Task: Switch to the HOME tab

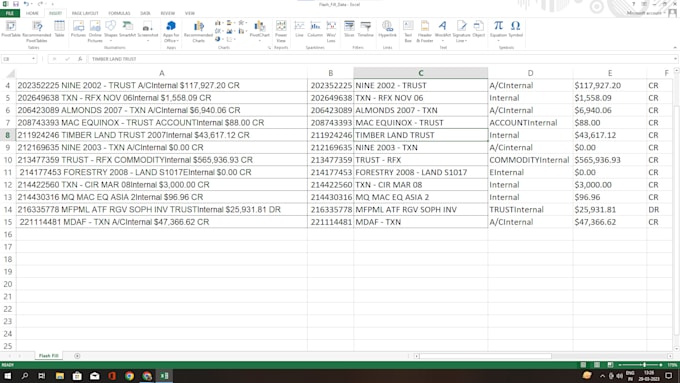Action: 32,13
